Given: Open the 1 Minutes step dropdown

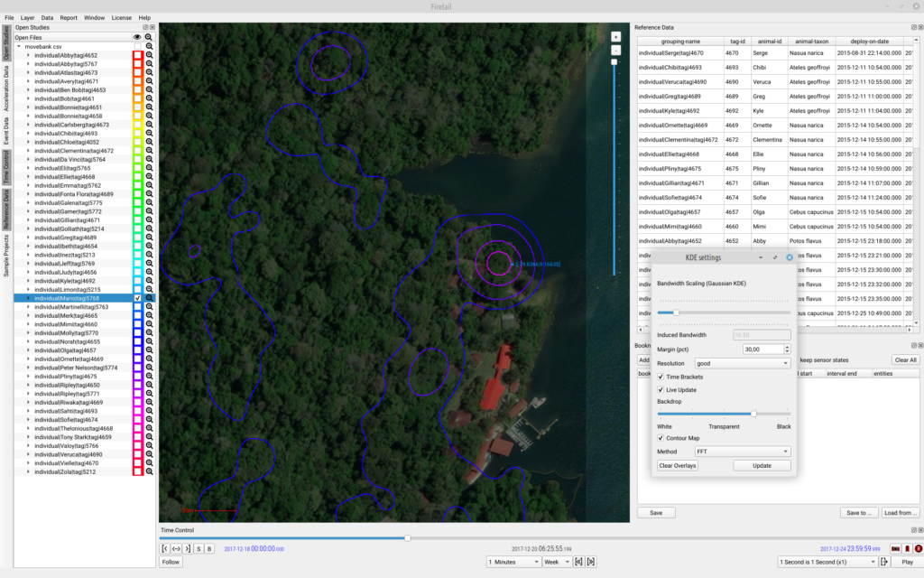Looking at the screenshot, I should click(513, 562).
